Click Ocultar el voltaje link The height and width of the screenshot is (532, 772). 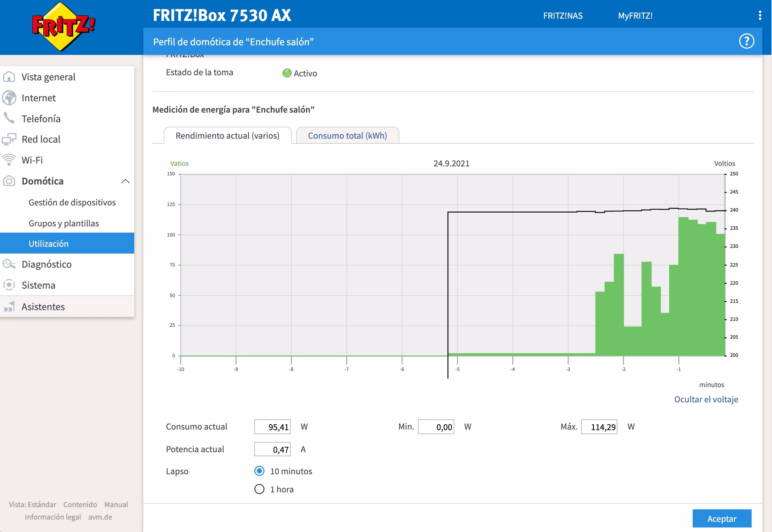[x=706, y=399]
